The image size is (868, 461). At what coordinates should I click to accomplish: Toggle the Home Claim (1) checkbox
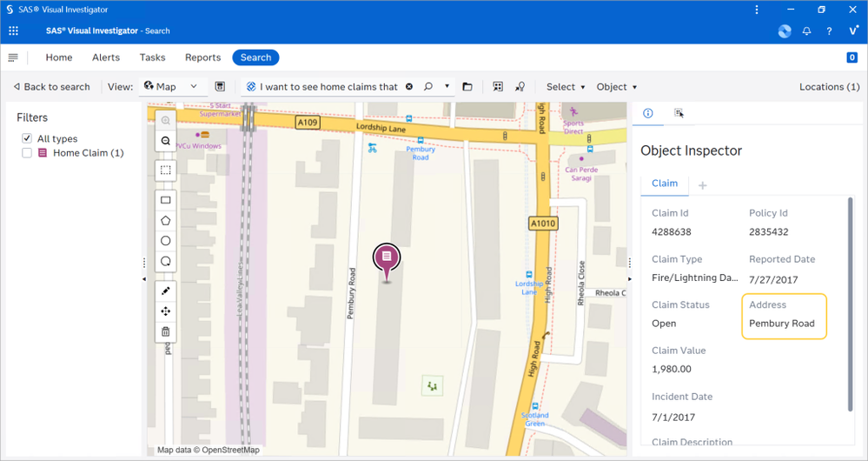pyautogui.click(x=27, y=153)
